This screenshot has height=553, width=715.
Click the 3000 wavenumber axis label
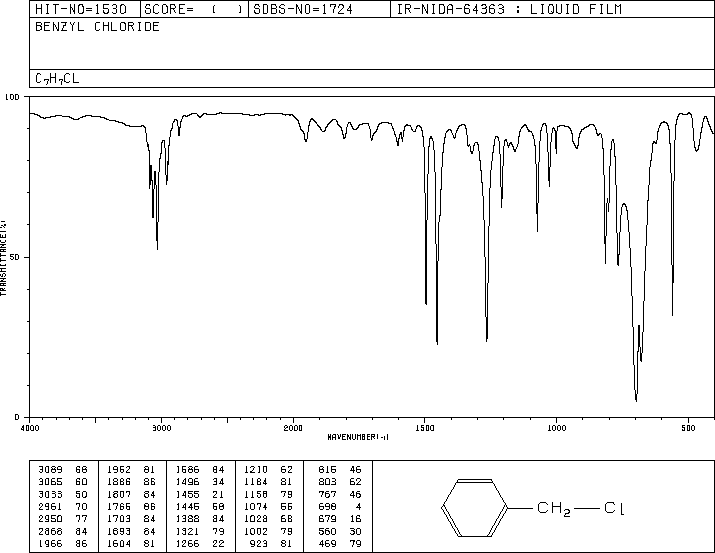161,428
